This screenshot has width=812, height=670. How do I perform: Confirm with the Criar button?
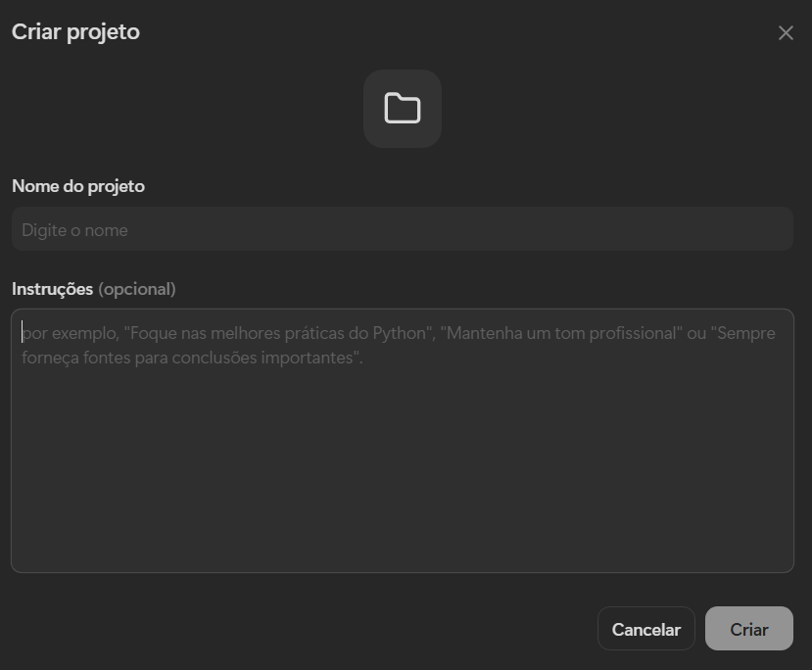[748, 629]
